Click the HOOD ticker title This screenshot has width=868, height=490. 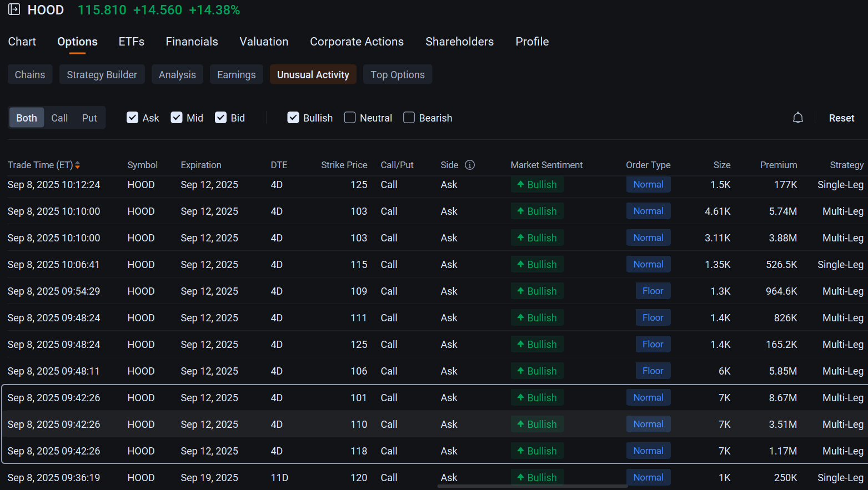(x=46, y=10)
